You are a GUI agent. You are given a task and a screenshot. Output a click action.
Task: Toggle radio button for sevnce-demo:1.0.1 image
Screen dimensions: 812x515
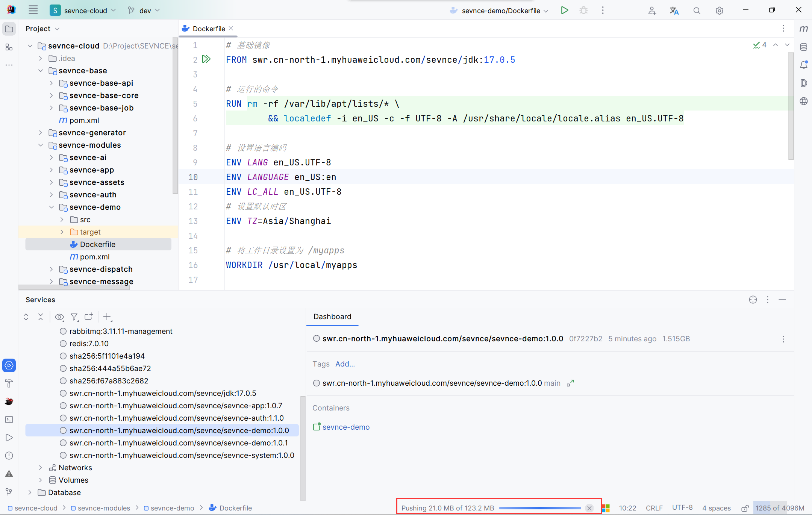[63, 442]
